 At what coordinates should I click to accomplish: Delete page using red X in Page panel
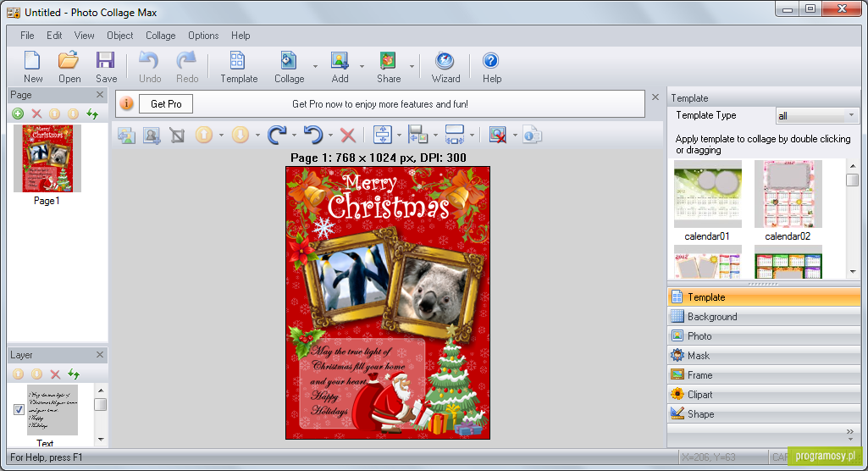[36, 114]
